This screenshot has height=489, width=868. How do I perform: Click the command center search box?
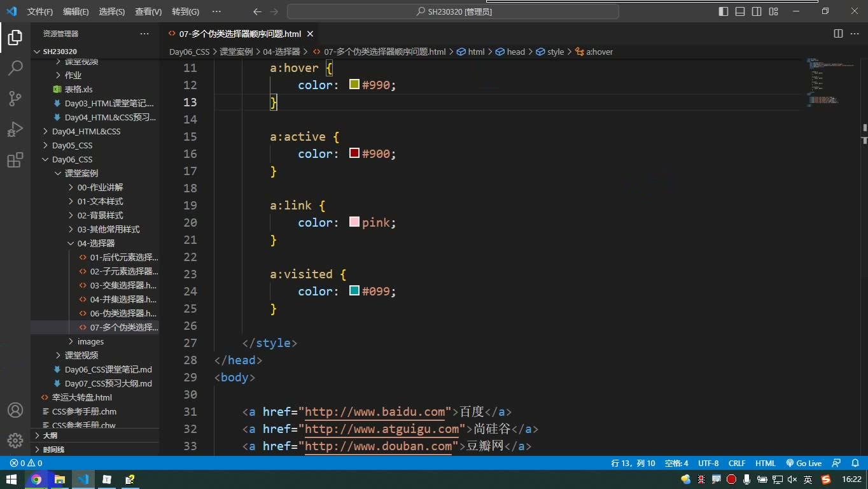pos(453,11)
